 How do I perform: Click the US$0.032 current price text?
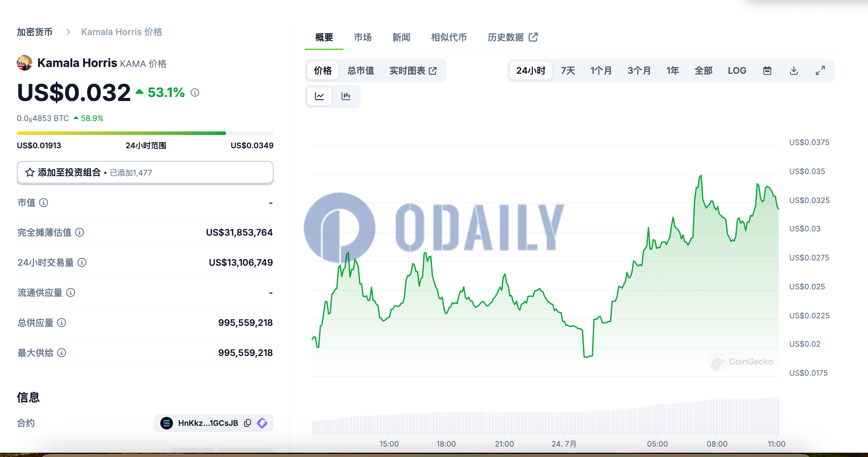click(74, 92)
